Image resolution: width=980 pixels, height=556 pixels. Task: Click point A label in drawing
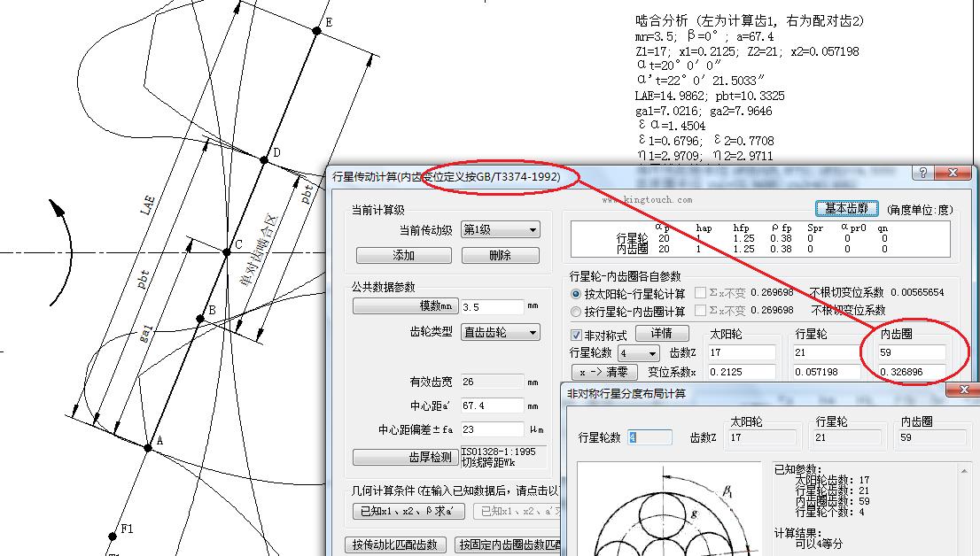[160, 440]
